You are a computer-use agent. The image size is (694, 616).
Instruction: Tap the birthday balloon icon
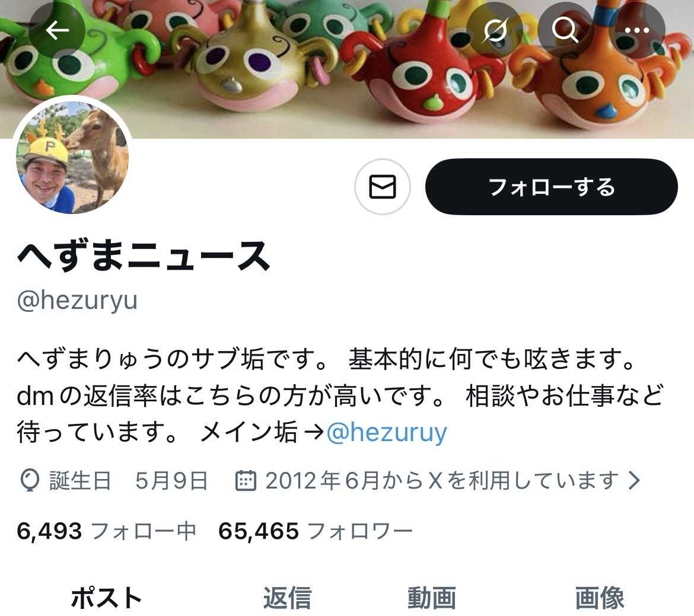pos(30,481)
